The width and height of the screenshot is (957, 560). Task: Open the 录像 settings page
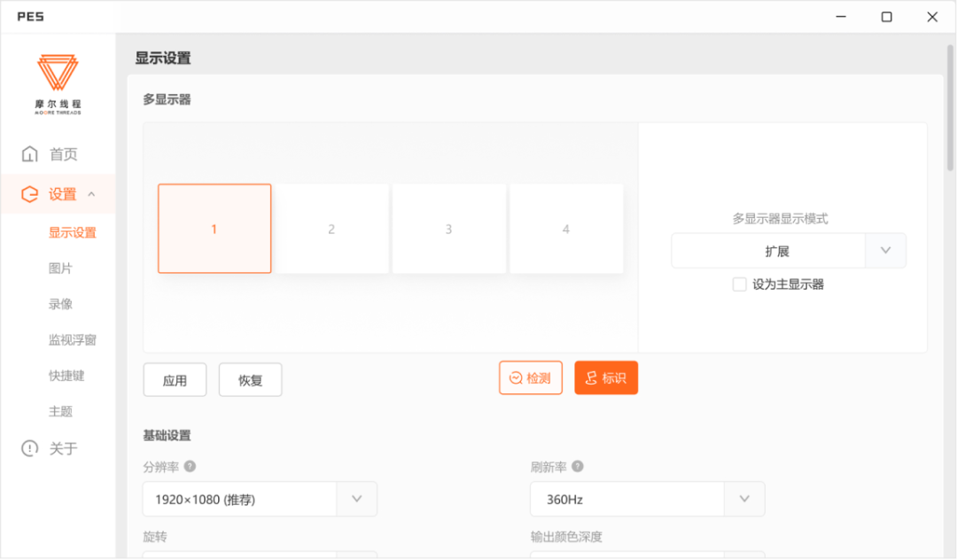[60, 304]
